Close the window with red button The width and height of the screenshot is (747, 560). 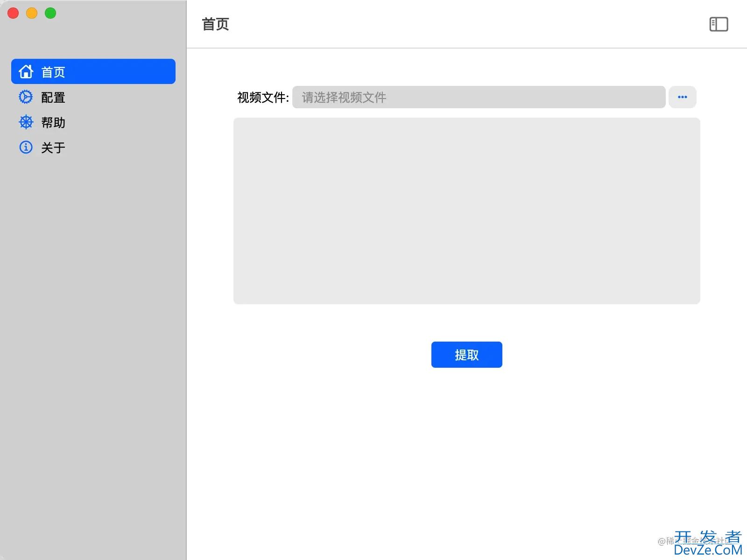coord(13,13)
